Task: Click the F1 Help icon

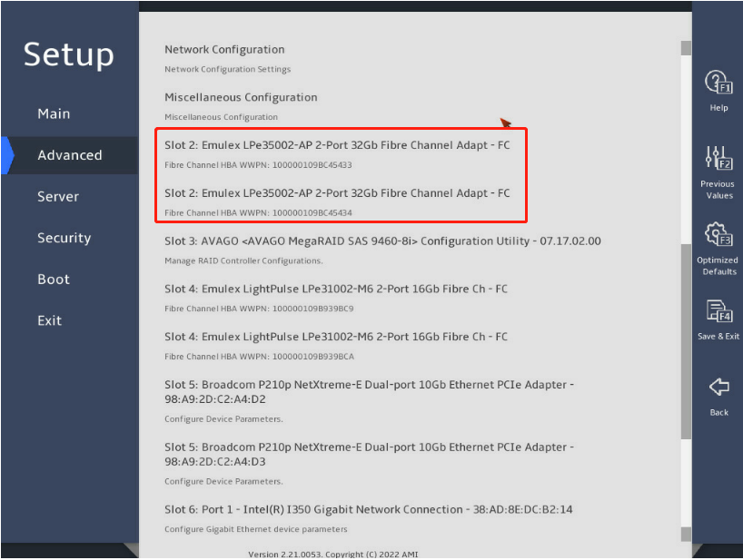Action: coord(718,82)
